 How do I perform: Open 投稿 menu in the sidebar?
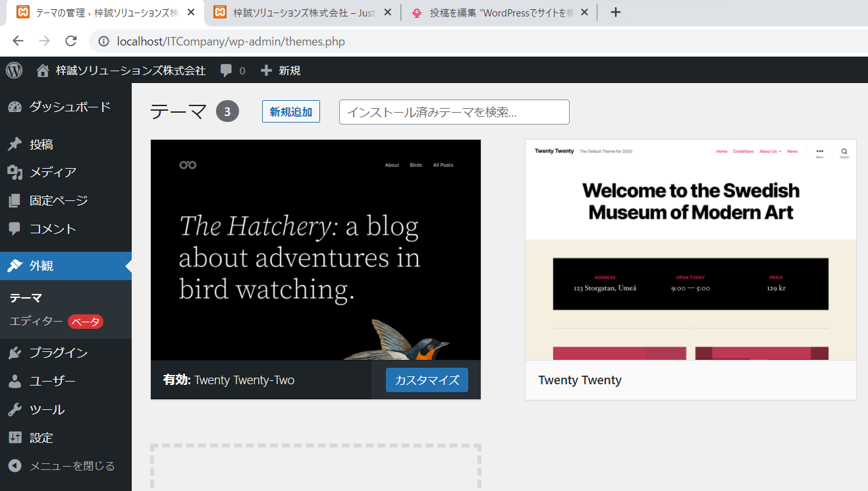click(x=41, y=144)
